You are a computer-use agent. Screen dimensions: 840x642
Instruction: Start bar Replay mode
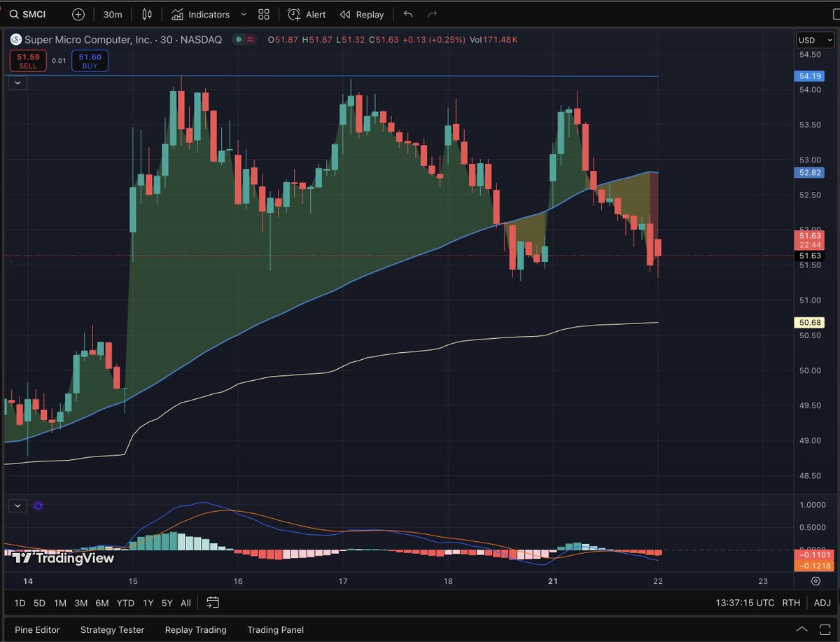362,14
